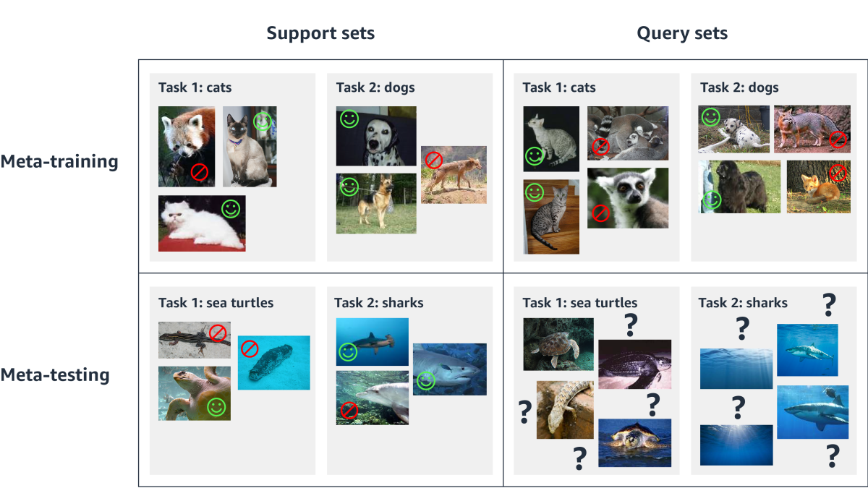Select the prohibited sign on the lemur face photo
Viewport: 868px width, 488px height.
pyautogui.click(x=600, y=213)
